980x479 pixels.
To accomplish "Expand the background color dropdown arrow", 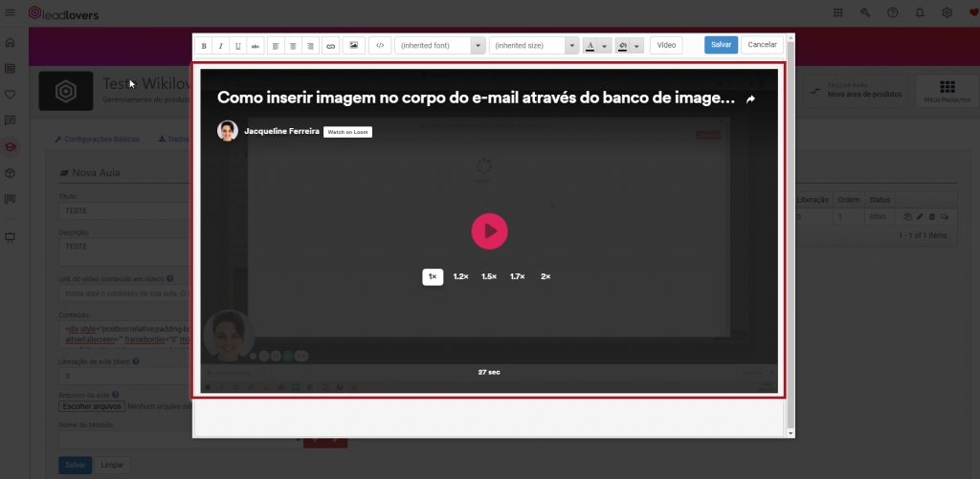I will (637, 45).
